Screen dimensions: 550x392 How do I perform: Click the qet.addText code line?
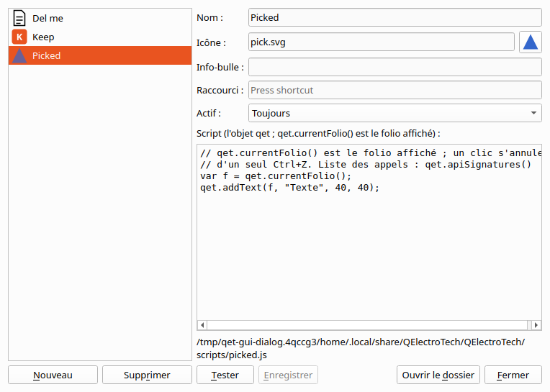[x=289, y=188]
